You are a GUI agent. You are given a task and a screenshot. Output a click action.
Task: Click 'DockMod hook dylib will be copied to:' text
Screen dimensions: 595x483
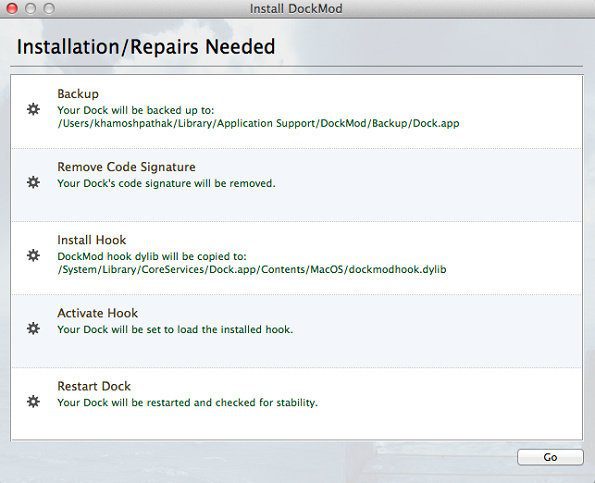tap(152, 256)
